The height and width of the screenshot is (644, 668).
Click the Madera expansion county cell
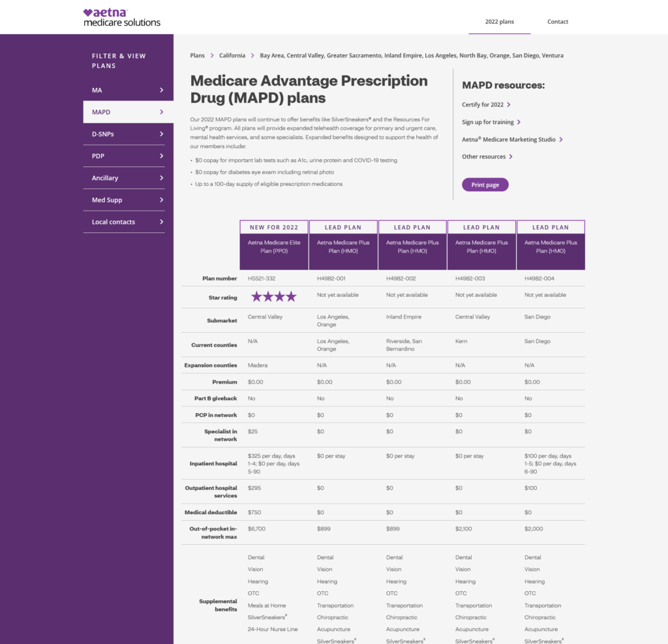click(258, 365)
